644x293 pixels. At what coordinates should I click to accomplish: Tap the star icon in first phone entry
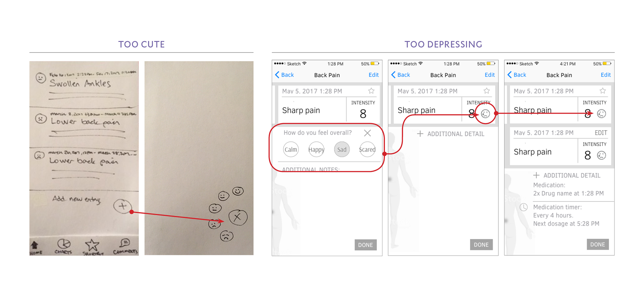[x=371, y=91]
